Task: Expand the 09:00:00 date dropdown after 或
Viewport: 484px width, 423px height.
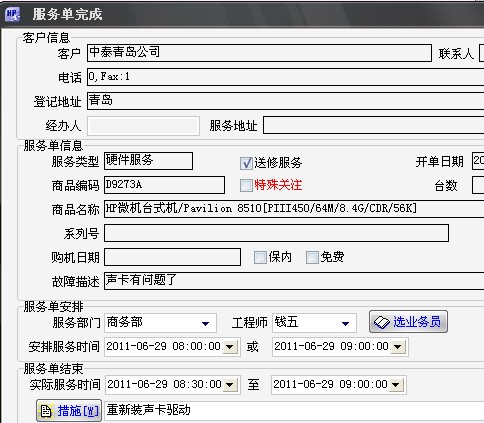Action: coord(397,347)
